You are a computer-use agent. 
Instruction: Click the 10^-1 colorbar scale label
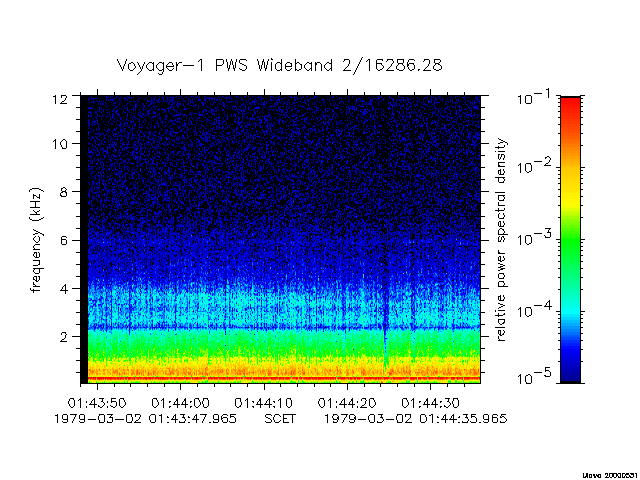tap(535, 98)
